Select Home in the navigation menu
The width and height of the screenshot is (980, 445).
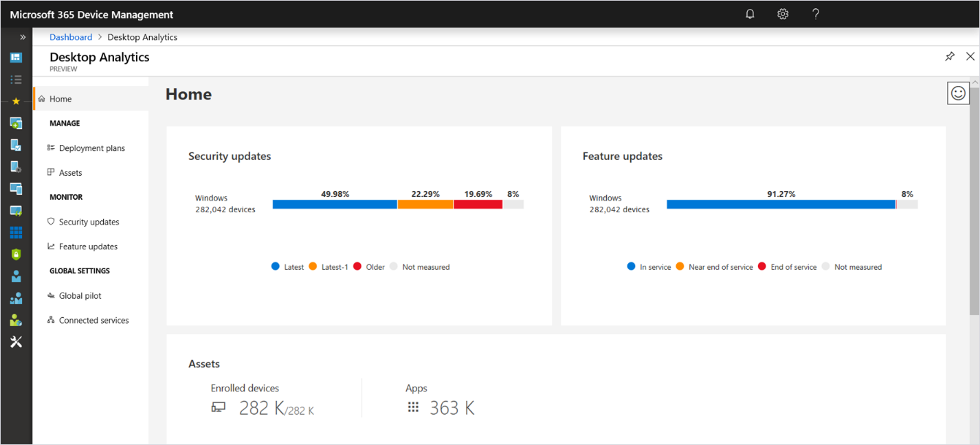click(60, 99)
